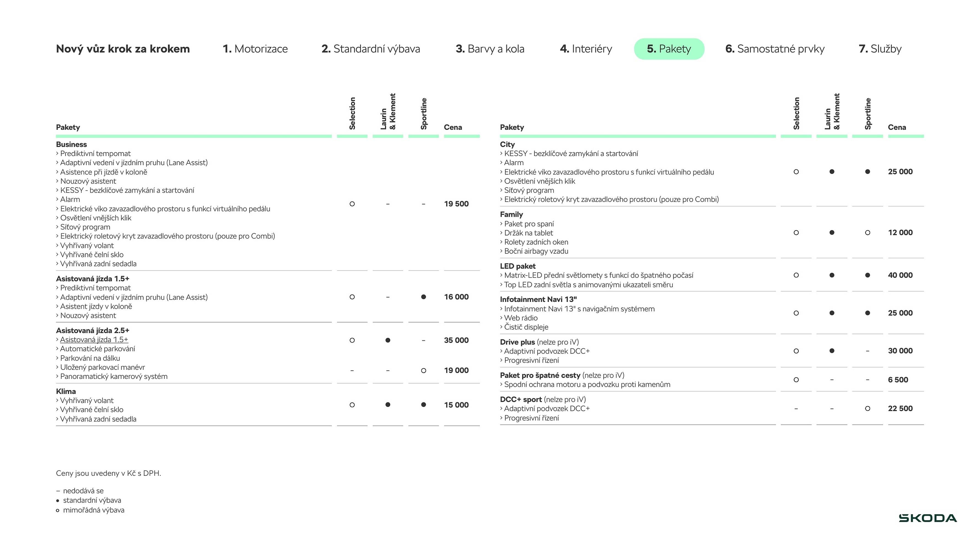Click Business package Selection option circle
980x551 pixels.
click(x=352, y=204)
